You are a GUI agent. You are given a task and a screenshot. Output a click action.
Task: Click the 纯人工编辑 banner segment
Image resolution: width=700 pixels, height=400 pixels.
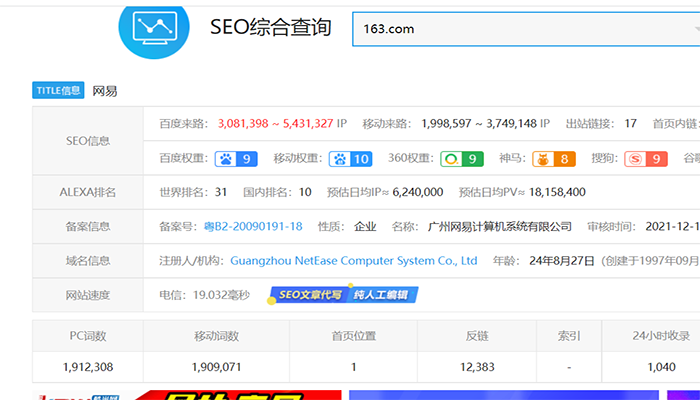tap(384, 295)
